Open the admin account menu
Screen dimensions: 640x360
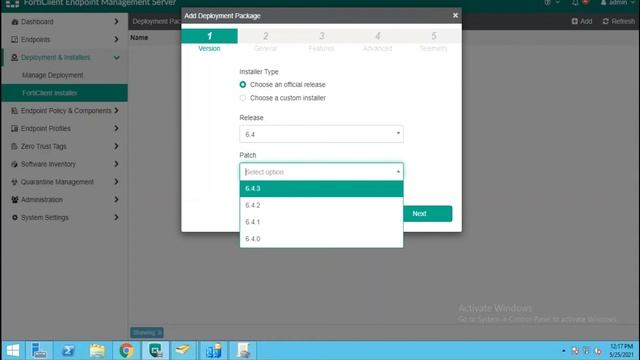pyautogui.click(x=618, y=3)
